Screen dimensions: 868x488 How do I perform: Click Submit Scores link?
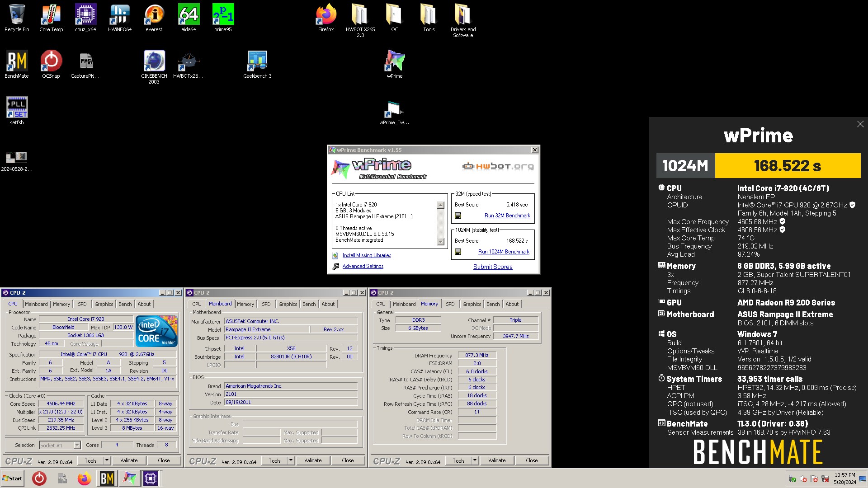tap(493, 267)
